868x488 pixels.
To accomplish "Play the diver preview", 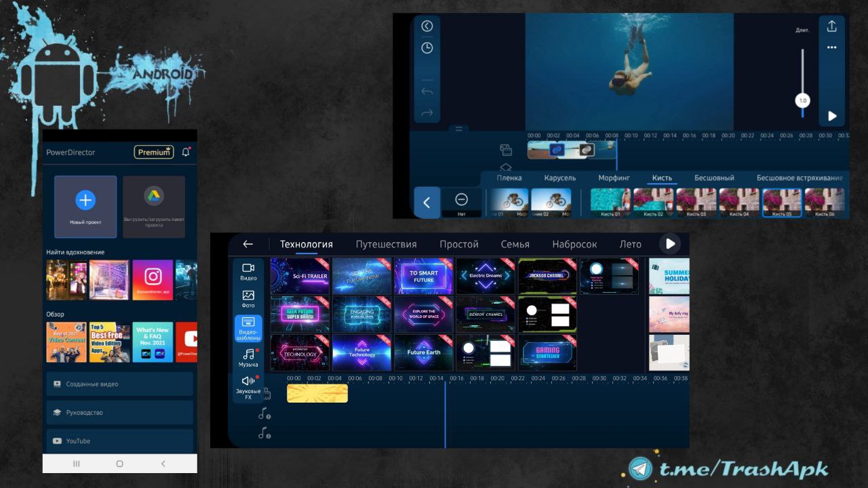I will pyautogui.click(x=832, y=116).
